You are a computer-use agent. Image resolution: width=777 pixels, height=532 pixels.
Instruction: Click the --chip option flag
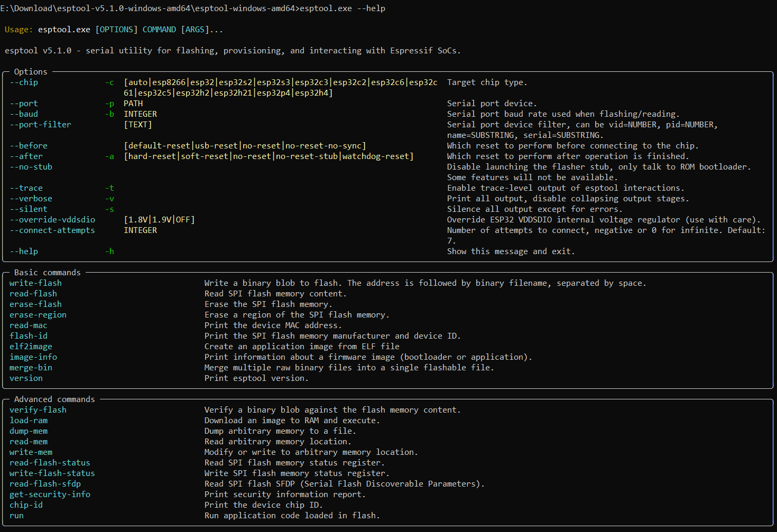(x=24, y=82)
